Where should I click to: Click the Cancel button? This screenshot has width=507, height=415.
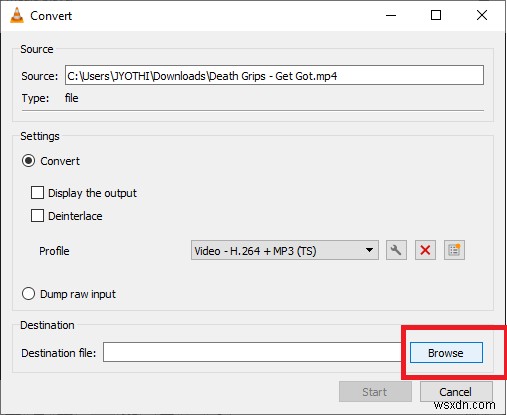(x=456, y=392)
